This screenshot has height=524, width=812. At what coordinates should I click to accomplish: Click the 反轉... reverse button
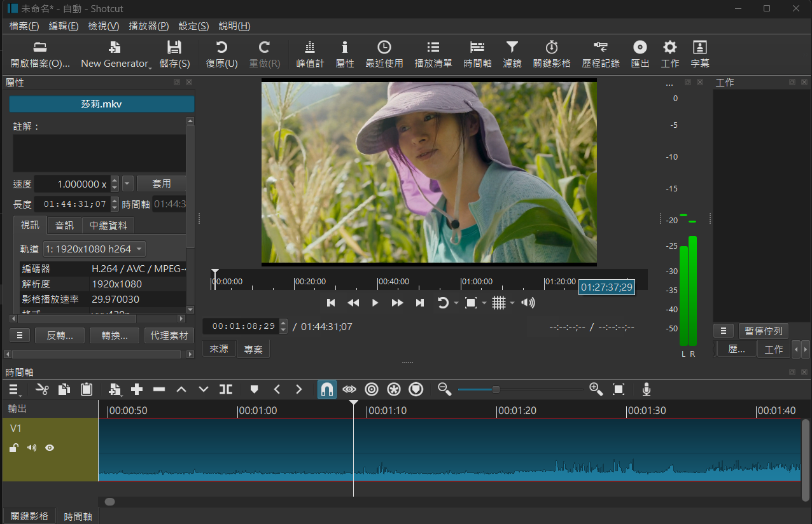coord(60,335)
